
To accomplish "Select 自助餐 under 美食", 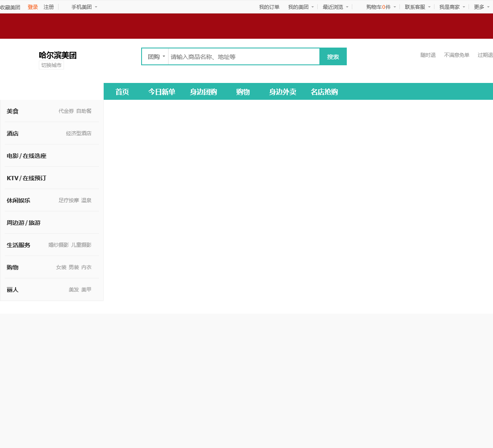I will 84,111.
